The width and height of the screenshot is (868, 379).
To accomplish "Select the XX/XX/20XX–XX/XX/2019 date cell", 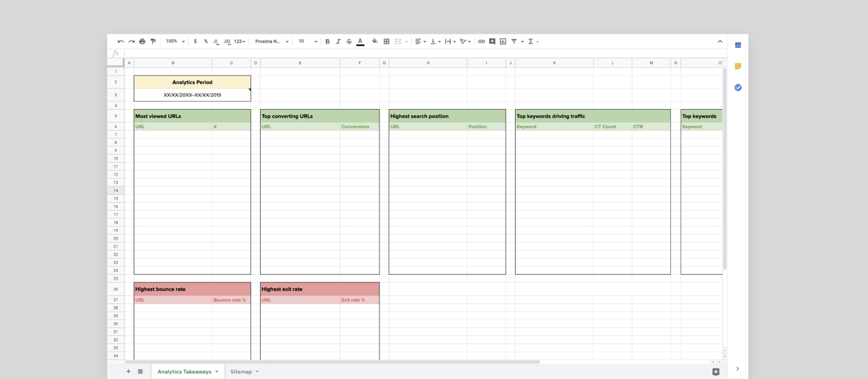I will pos(192,95).
